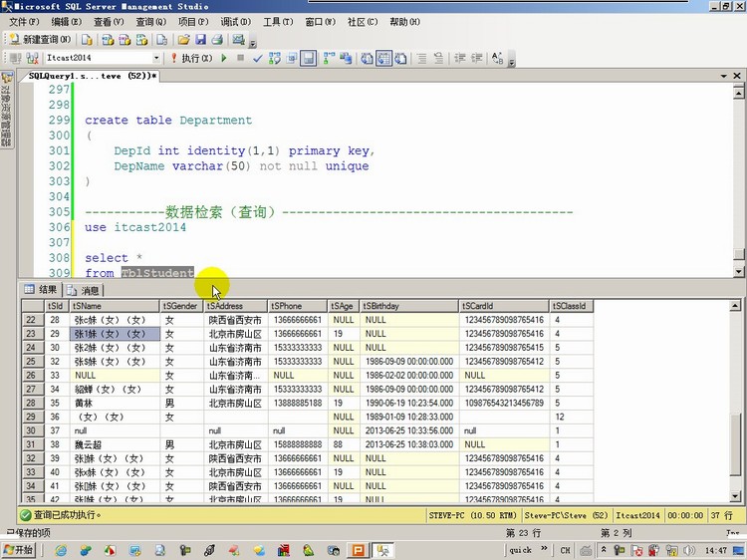Click the Database Engine Query page icon
Viewport: 747px width, 560px height.
coord(87,40)
